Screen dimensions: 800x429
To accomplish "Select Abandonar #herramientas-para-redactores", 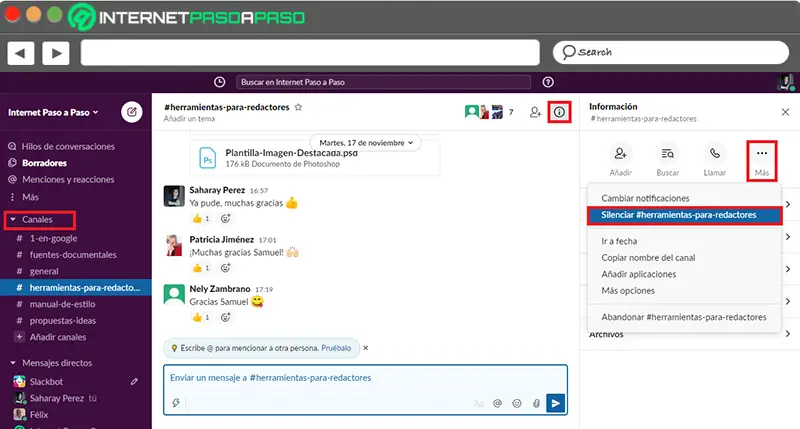I will [684, 317].
